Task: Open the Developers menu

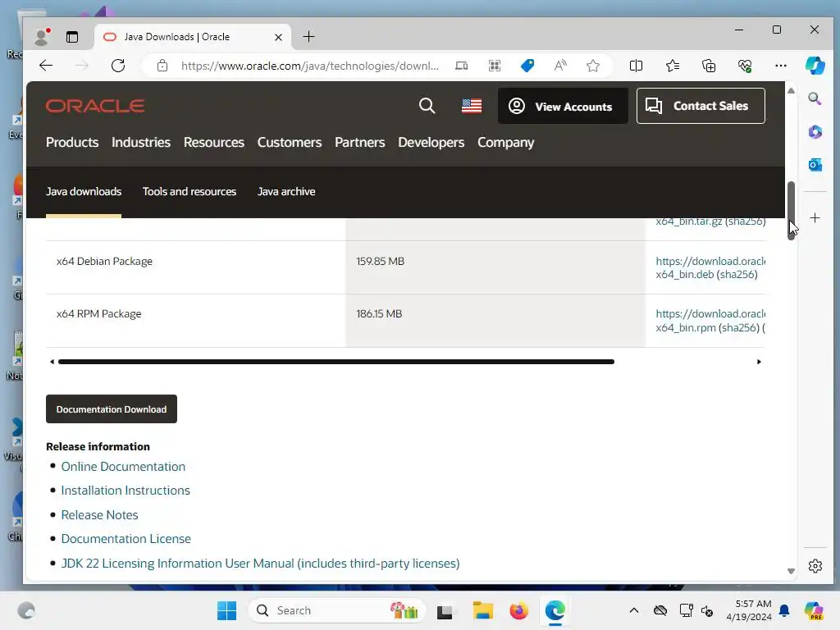Action: click(431, 143)
